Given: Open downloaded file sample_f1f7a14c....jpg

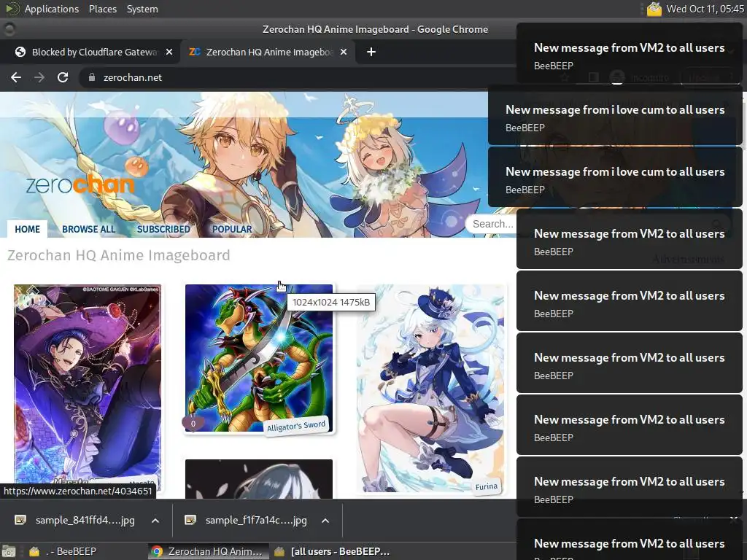Looking at the screenshot, I should pos(256,521).
